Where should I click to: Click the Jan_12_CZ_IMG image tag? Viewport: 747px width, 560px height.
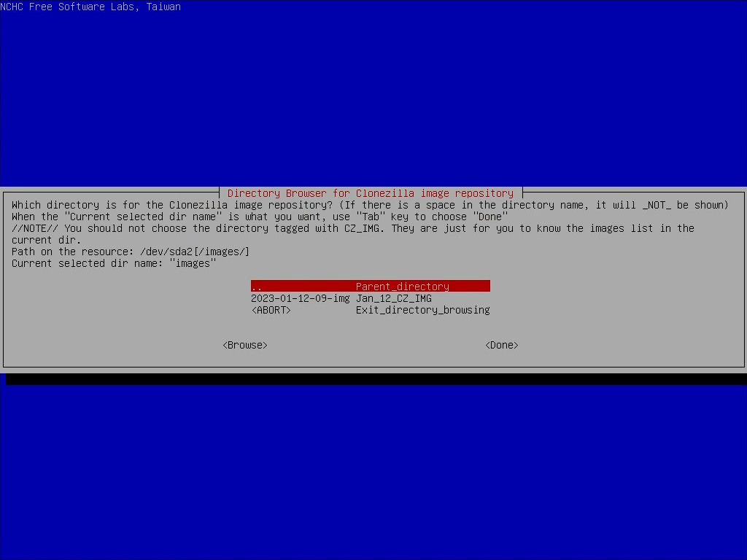[x=393, y=298]
